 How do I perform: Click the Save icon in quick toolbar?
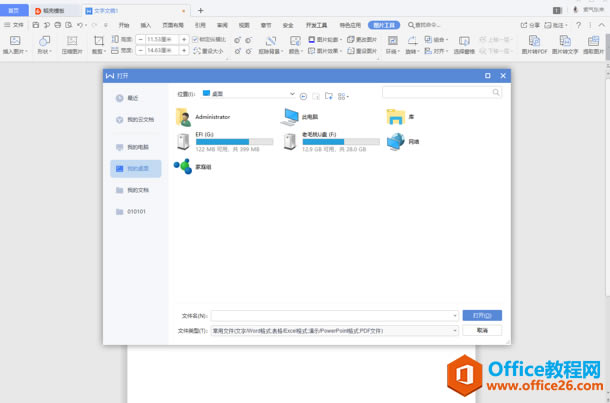(x=36, y=25)
